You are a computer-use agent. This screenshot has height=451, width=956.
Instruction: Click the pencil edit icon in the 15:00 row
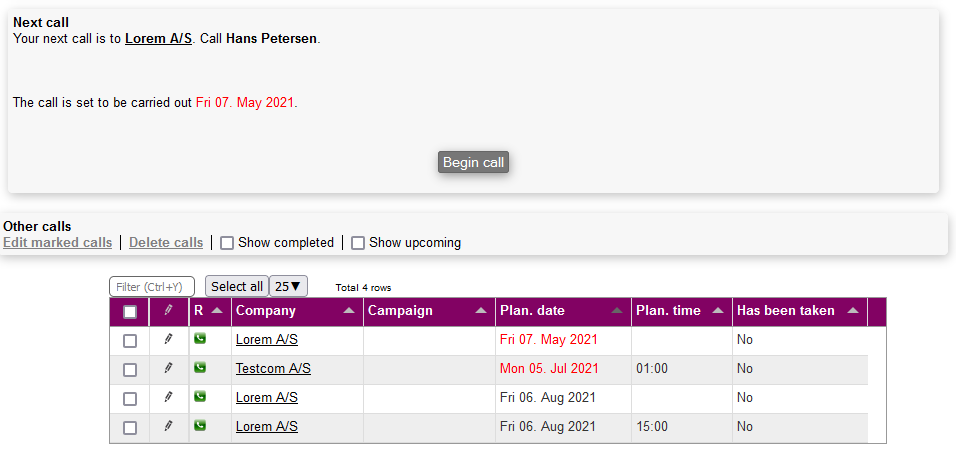pos(168,427)
